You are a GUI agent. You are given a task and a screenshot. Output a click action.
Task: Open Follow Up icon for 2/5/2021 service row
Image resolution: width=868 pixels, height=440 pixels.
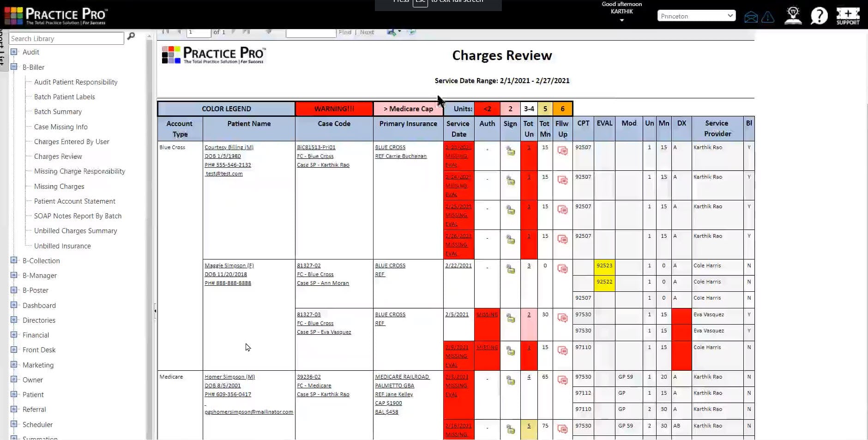[x=562, y=318]
